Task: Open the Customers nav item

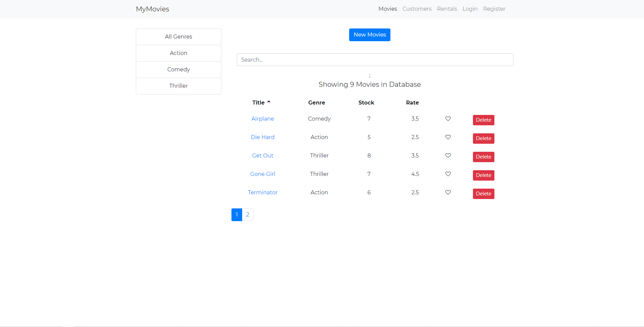Action: (417, 9)
